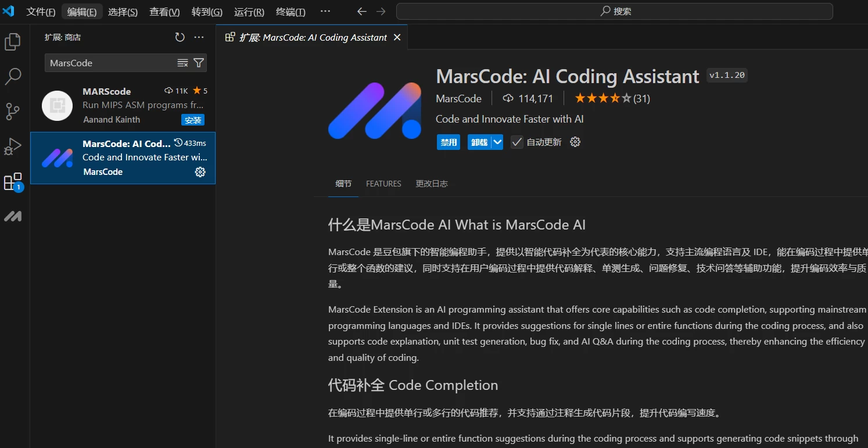Disable the MarsCode extension with 禁用
This screenshot has height=448, width=868.
(448, 141)
